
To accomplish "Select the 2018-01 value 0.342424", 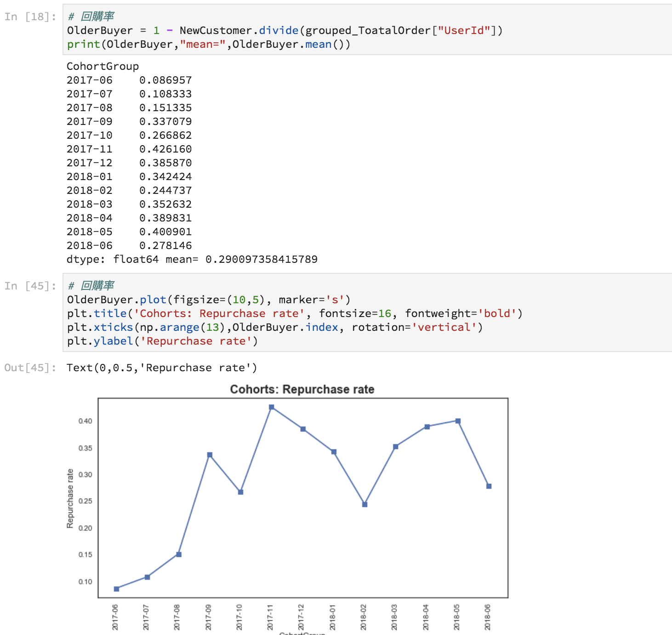I will click(165, 176).
